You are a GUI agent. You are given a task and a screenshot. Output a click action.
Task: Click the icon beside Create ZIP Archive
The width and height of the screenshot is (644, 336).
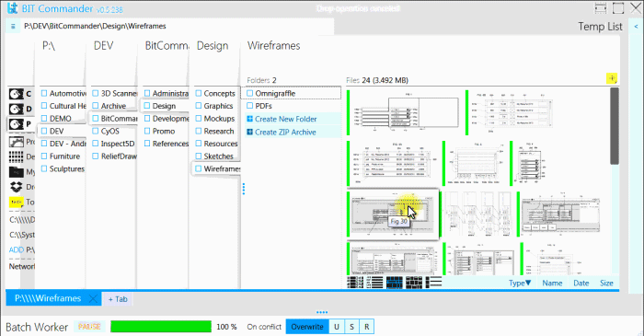[x=249, y=133]
